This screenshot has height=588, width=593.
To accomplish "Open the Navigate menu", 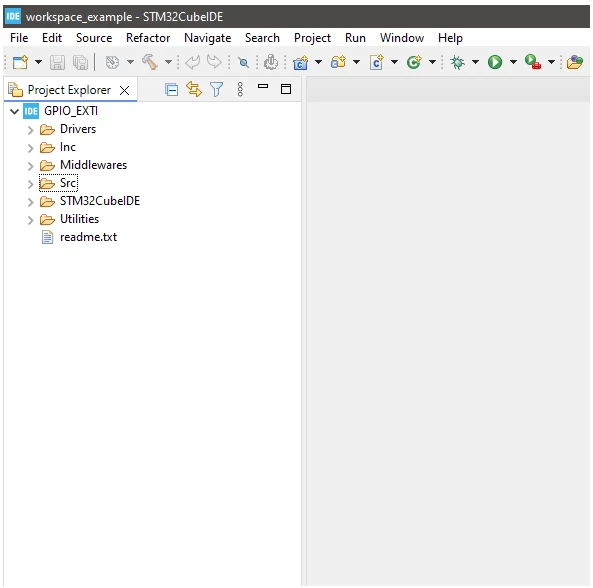I will click(x=208, y=38).
